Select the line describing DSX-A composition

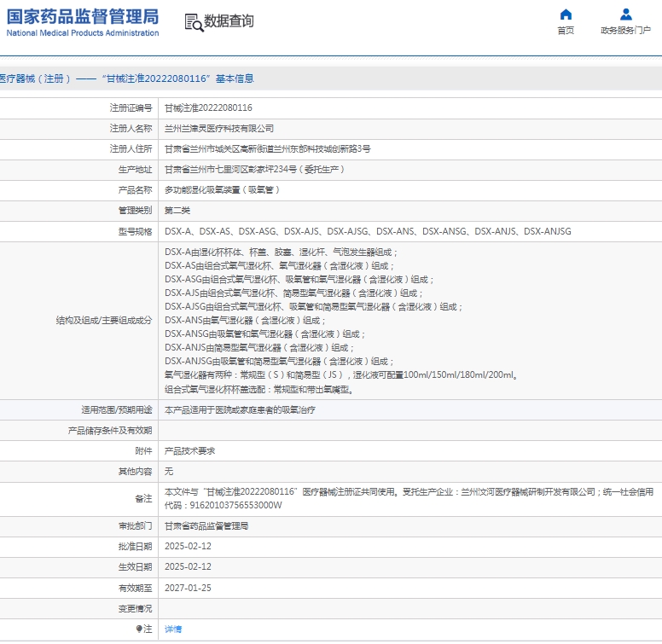pos(282,252)
